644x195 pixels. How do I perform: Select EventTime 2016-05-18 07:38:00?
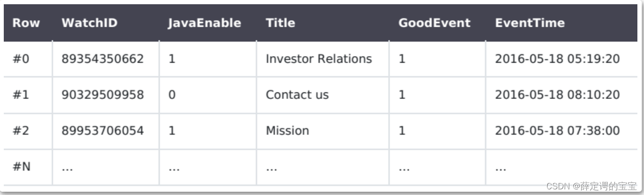[557, 130]
